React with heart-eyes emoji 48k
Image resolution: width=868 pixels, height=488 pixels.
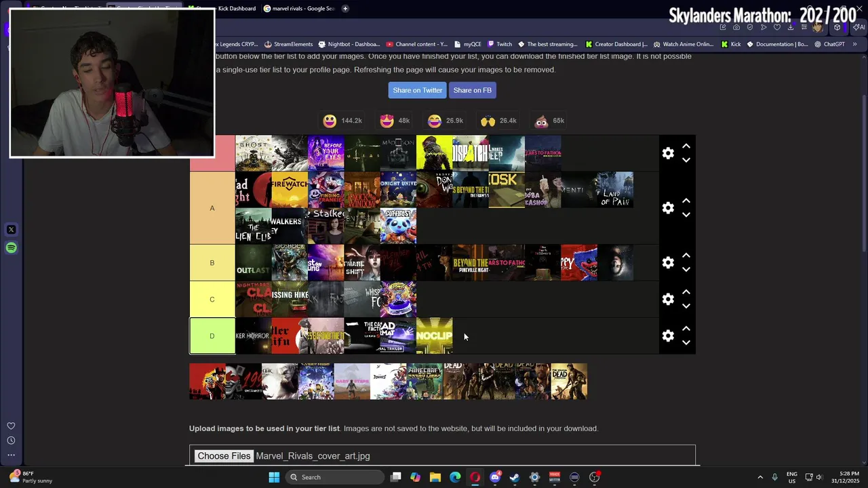pyautogui.click(x=395, y=121)
